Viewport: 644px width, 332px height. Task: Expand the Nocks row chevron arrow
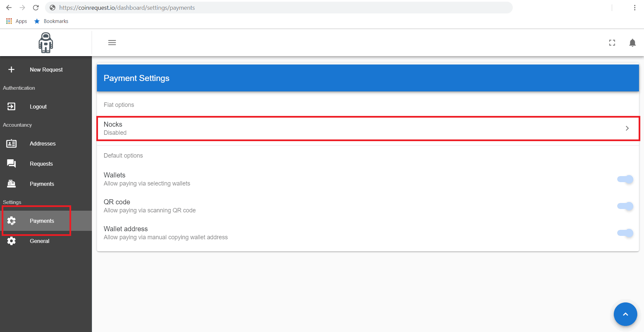(x=627, y=128)
